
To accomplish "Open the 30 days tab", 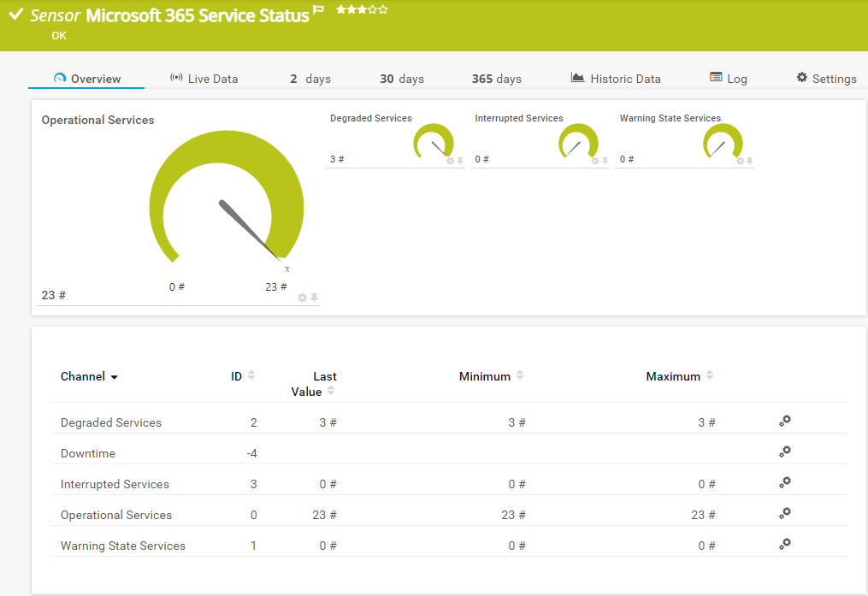I will coord(401,78).
